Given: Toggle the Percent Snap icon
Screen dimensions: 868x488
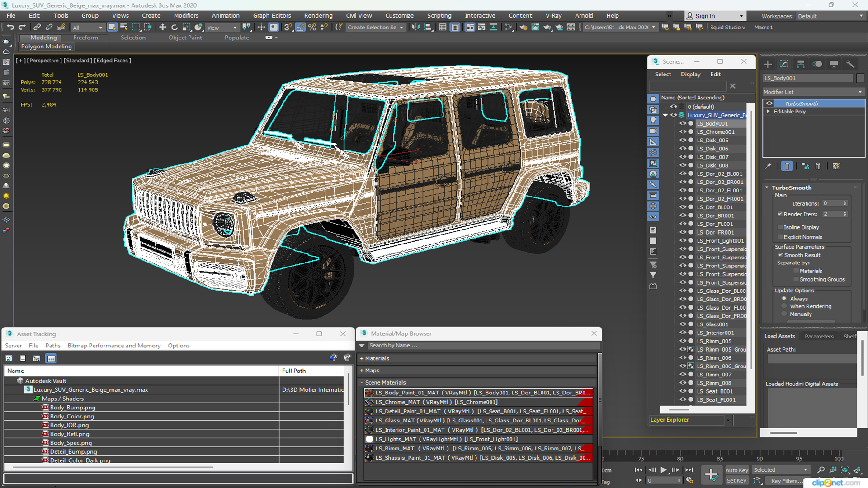Looking at the screenshot, I should 312,28.
